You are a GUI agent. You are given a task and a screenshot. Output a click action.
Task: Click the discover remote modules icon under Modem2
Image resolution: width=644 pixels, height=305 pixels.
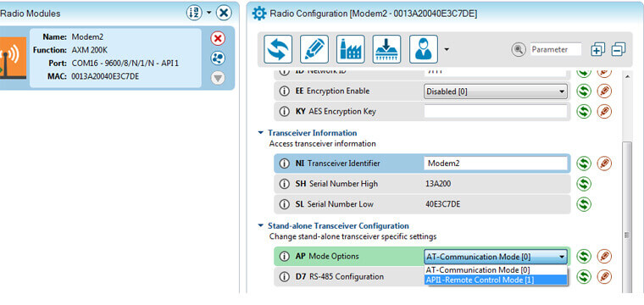pyautogui.click(x=218, y=58)
